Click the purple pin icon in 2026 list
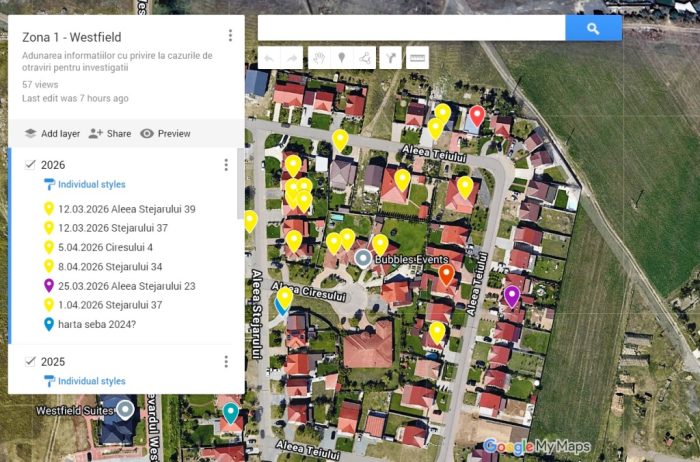The image size is (700, 462). 49,286
